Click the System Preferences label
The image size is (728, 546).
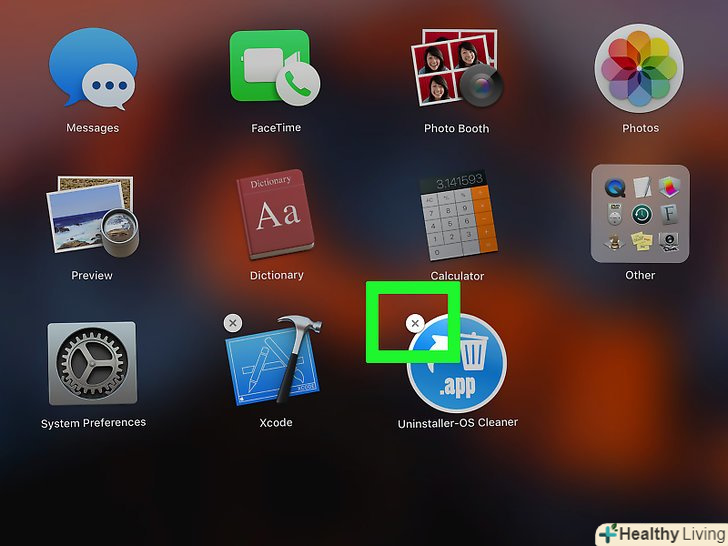(x=93, y=423)
